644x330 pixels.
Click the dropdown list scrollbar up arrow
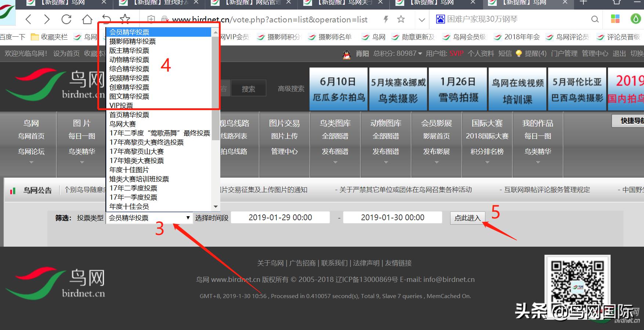pyautogui.click(x=216, y=32)
